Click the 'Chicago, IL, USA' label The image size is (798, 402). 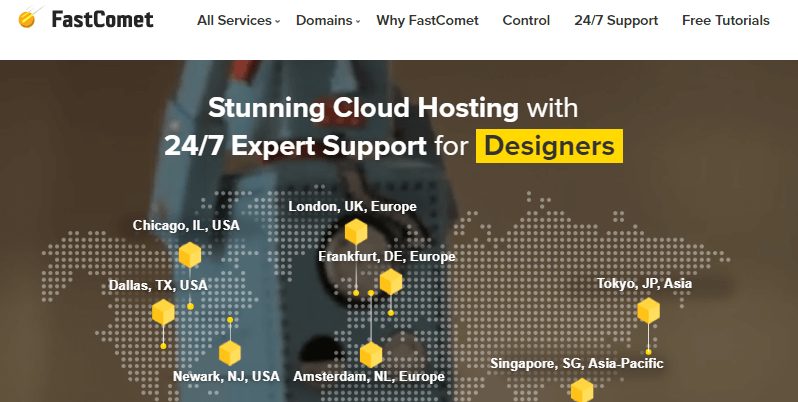tap(186, 225)
